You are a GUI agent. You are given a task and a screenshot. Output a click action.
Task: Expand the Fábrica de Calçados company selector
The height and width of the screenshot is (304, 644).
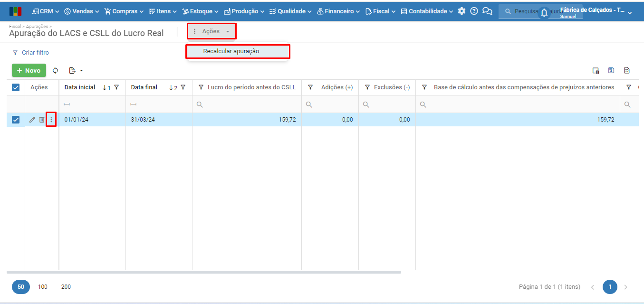click(596, 12)
